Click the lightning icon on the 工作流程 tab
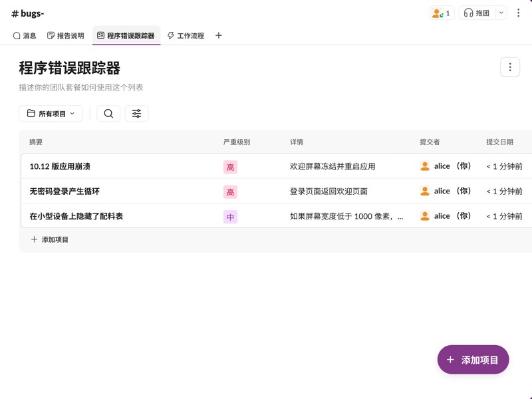The width and height of the screenshot is (532, 399). click(x=172, y=35)
